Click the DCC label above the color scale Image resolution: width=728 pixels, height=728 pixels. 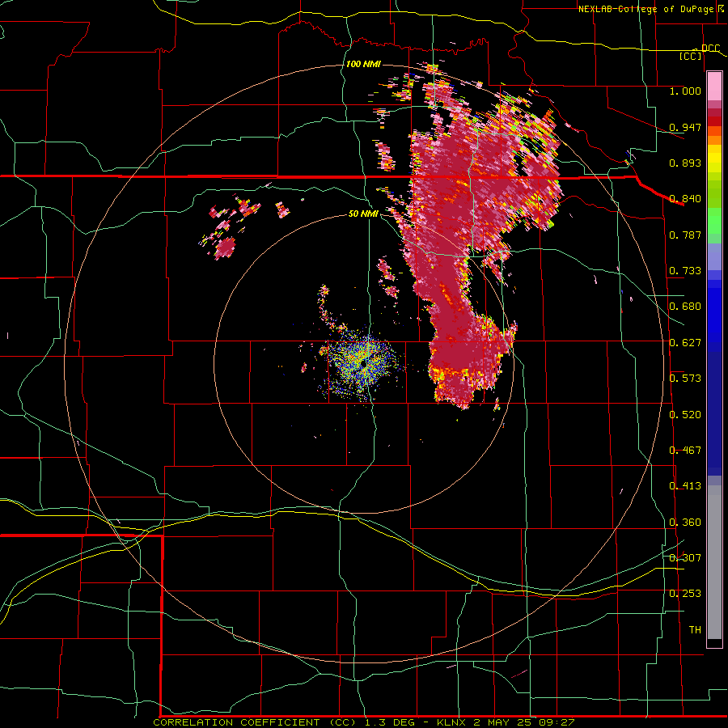point(710,48)
